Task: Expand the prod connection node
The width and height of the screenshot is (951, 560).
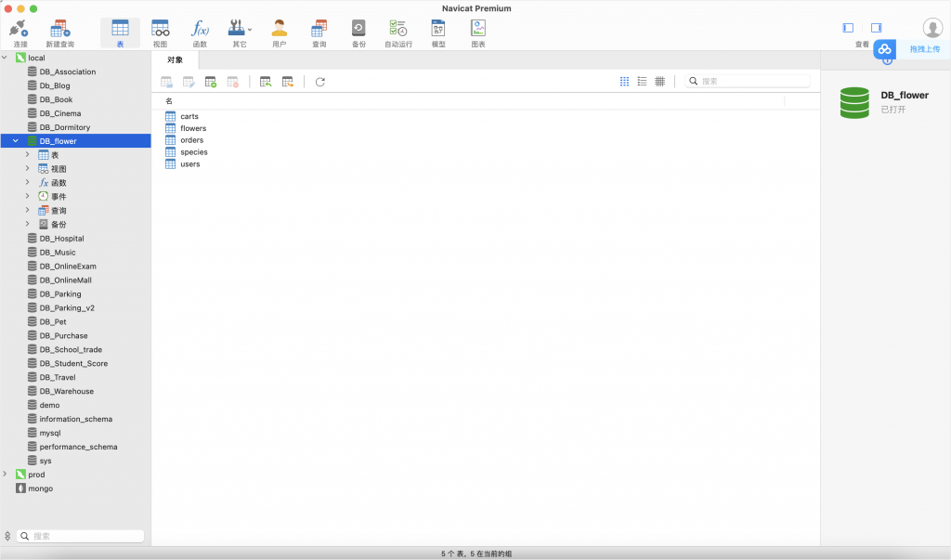Action: tap(6, 475)
